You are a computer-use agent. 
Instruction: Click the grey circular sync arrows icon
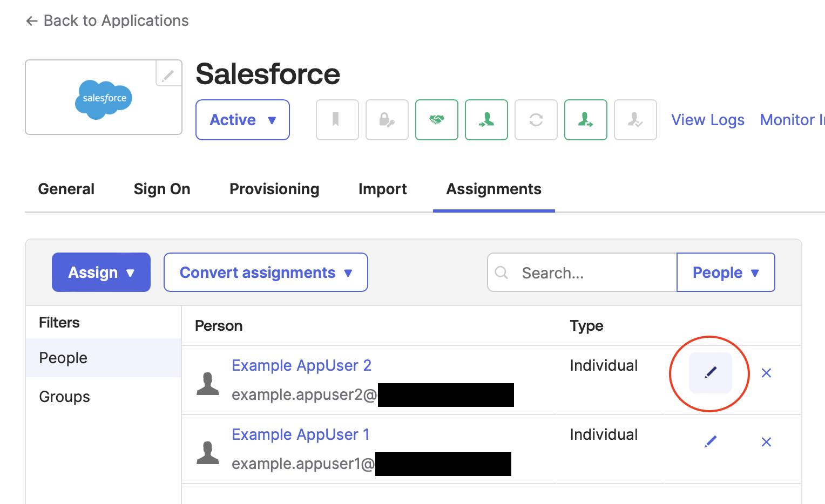click(536, 120)
